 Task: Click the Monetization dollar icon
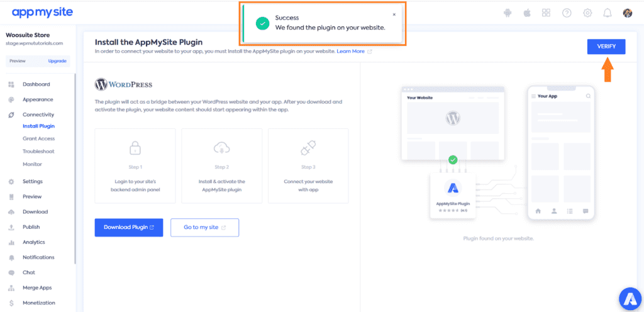(11, 303)
